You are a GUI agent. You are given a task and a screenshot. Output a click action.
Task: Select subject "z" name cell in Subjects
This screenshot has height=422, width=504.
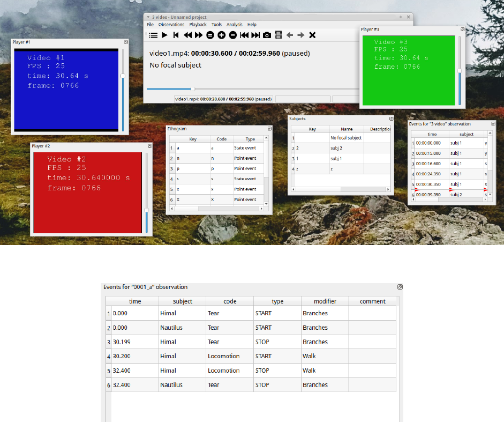[347, 169]
